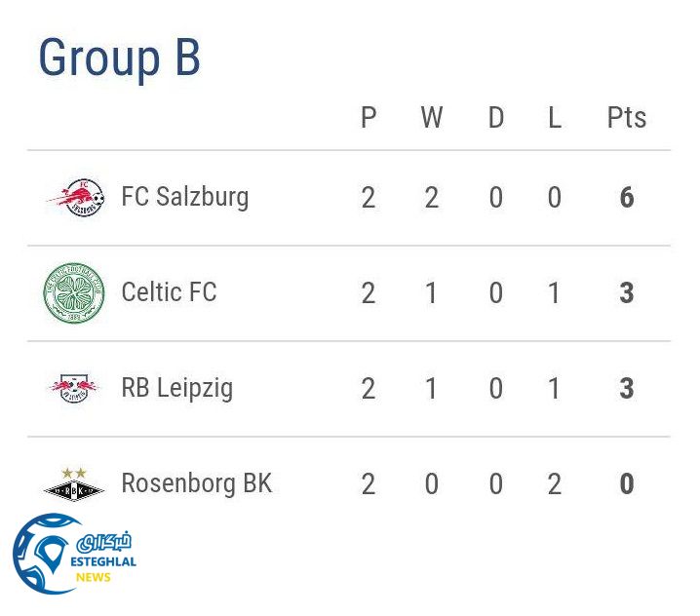Click the FC Salzburg club crest

pyautogui.click(x=75, y=198)
